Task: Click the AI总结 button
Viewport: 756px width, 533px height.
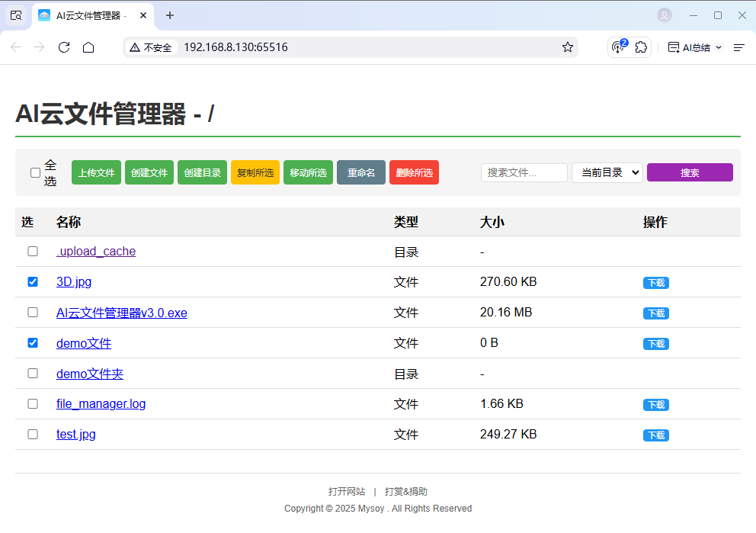Action: point(690,47)
